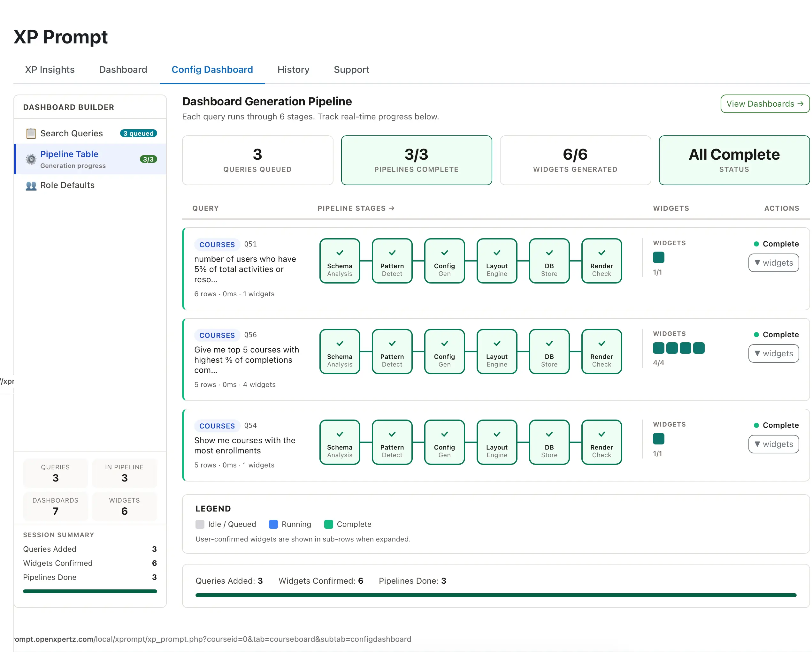Viewport: 812px width, 652px height.
Task: Click the 6/6 Widgets Generated card
Action: (x=576, y=160)
